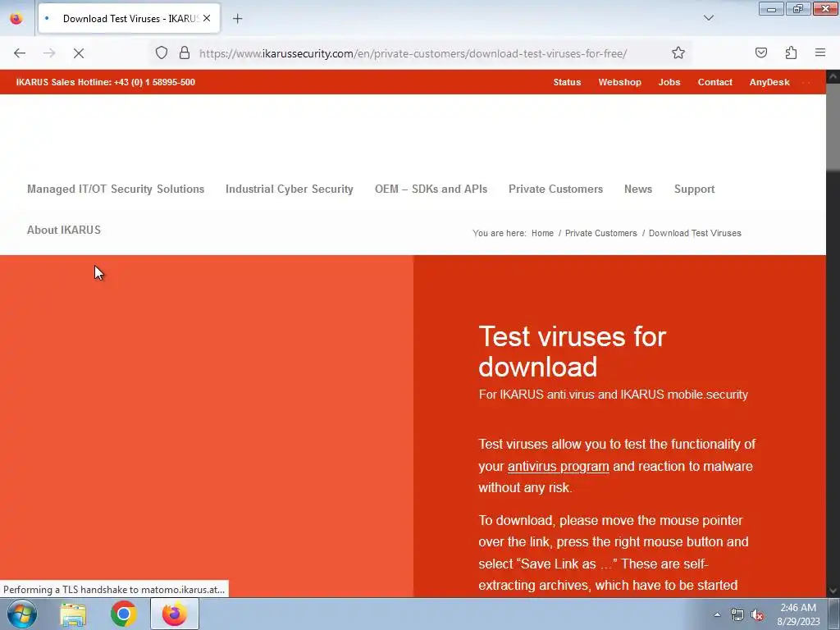Open muted volume tray icon

click(x=757, y=615)
